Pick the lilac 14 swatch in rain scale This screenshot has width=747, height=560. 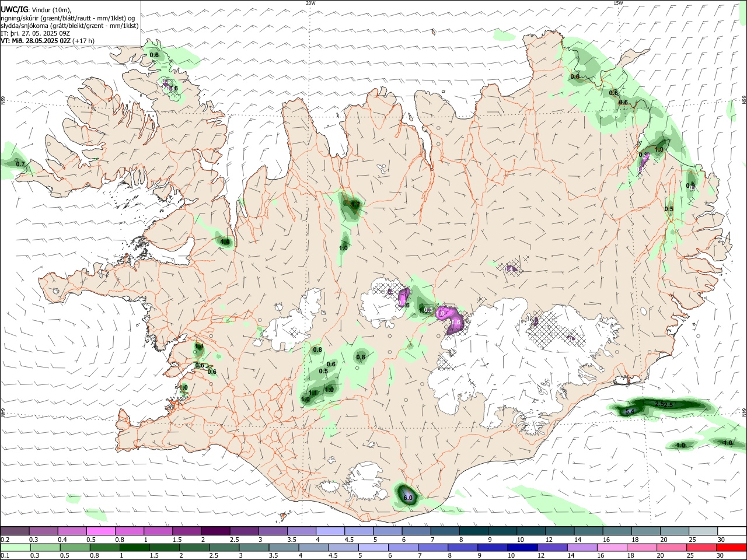[581, 547]
